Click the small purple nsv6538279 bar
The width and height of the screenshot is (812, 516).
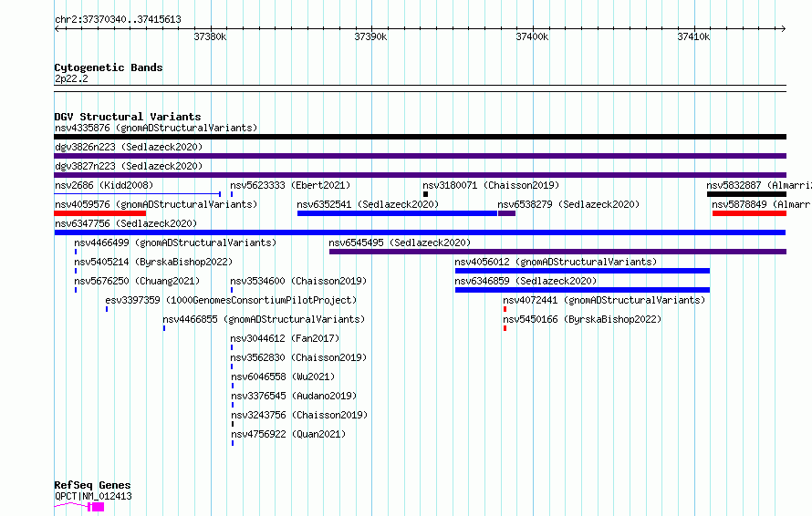pyautogui.click(x=506, y=213)
